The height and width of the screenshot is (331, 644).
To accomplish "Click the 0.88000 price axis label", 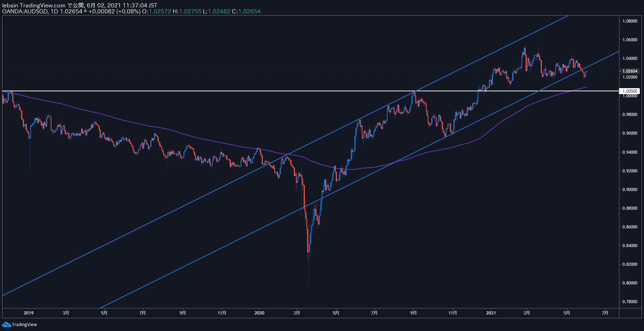I will (630, 208).
